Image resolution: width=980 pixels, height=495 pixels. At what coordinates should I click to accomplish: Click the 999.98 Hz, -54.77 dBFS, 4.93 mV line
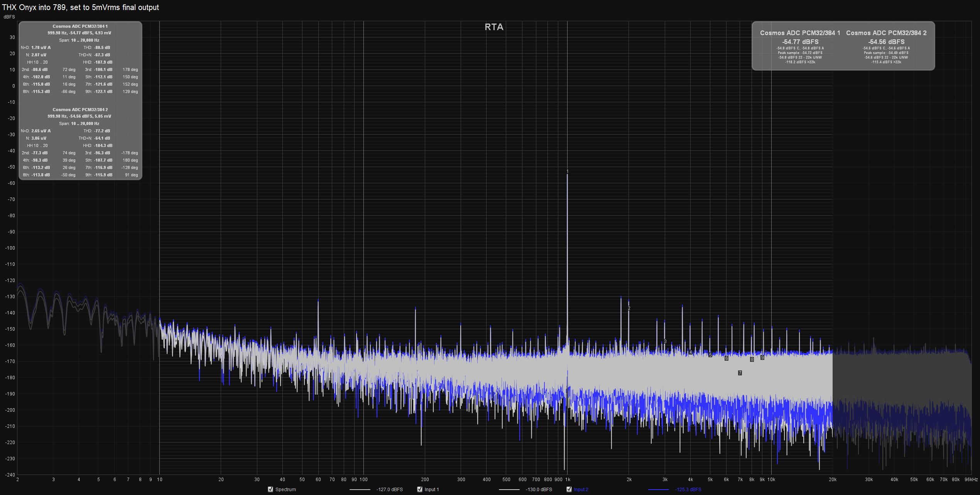79,33
